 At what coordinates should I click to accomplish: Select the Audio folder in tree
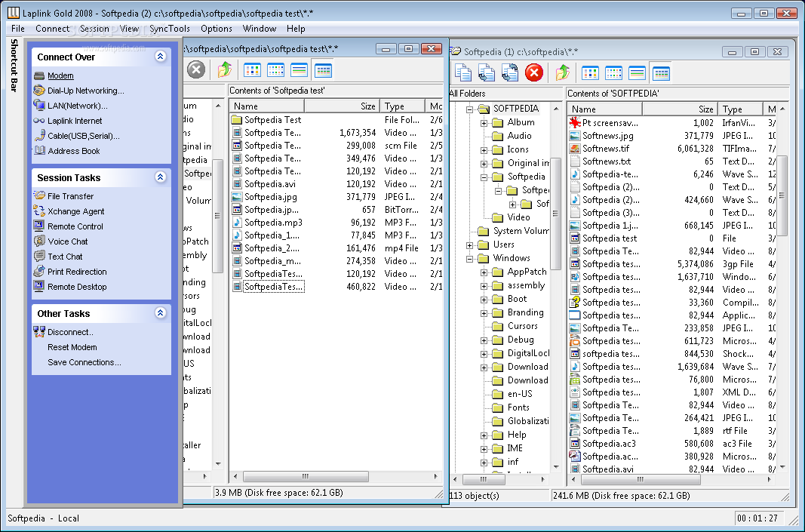(x=519, y=136)
